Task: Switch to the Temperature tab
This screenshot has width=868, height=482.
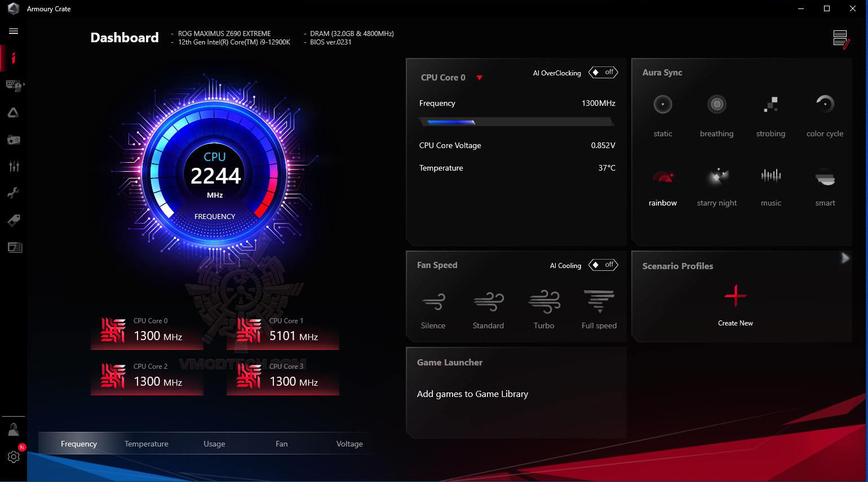Action: (x=147, y=444)
